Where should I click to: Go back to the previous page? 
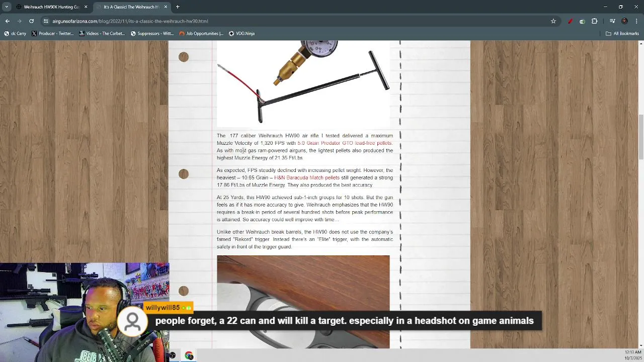[7, 21]
